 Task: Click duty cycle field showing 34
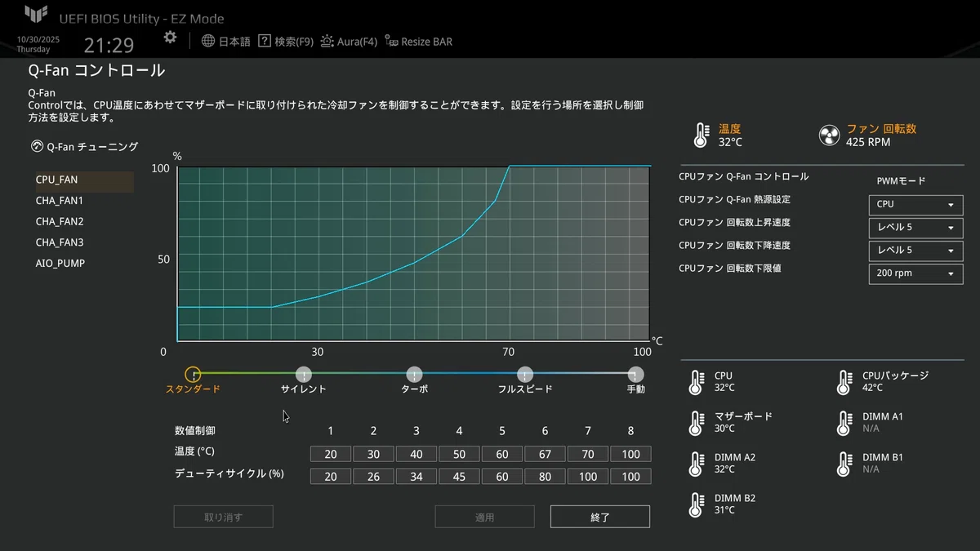pyautogui.click(x=416, y=477)
